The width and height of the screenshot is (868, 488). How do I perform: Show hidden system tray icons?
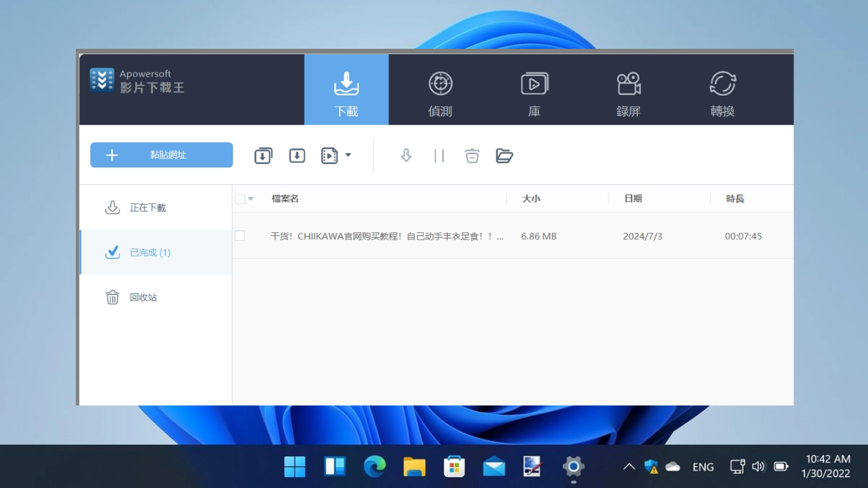coord(629,466)
